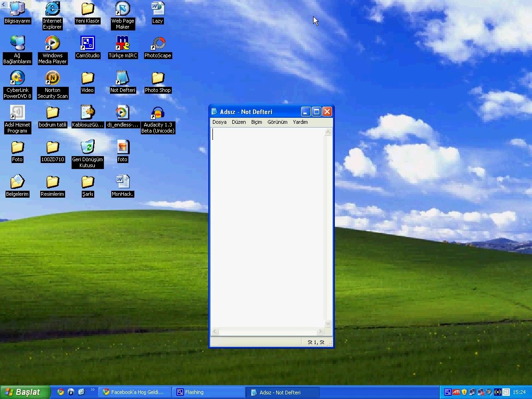Launch Chrome from the Quick Launch bar
The width and height of the screenshot is (532, 399).
click(61, 392)
